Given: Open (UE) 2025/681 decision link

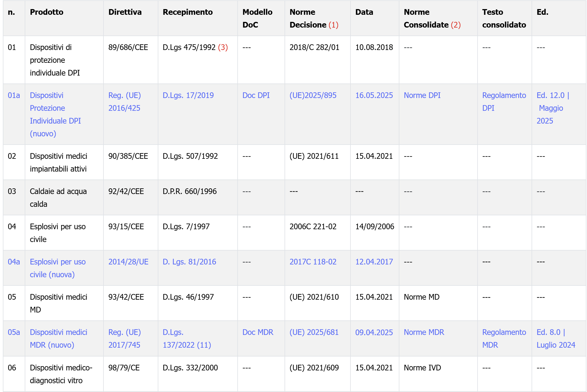Looking at the screenshot, I should 314,332.
